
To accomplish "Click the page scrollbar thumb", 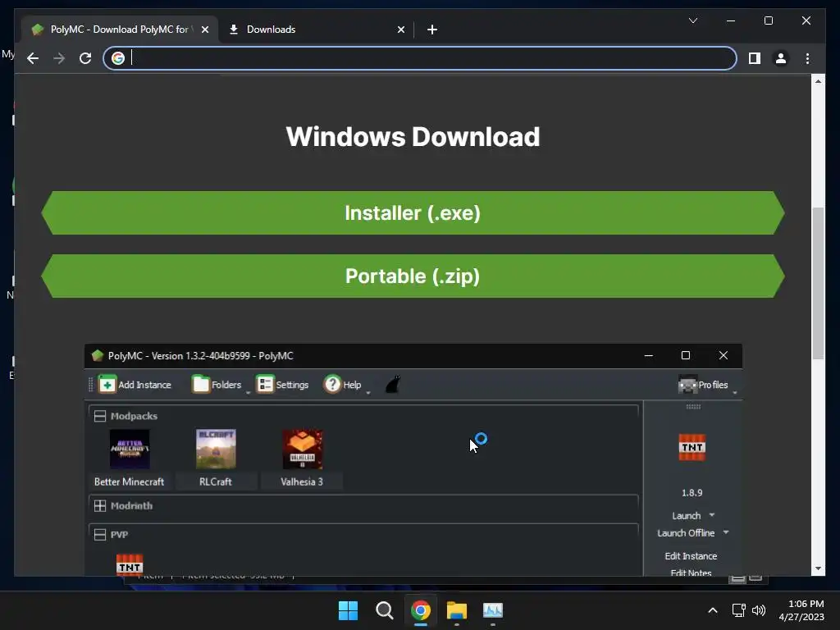I will click(818, 283).
